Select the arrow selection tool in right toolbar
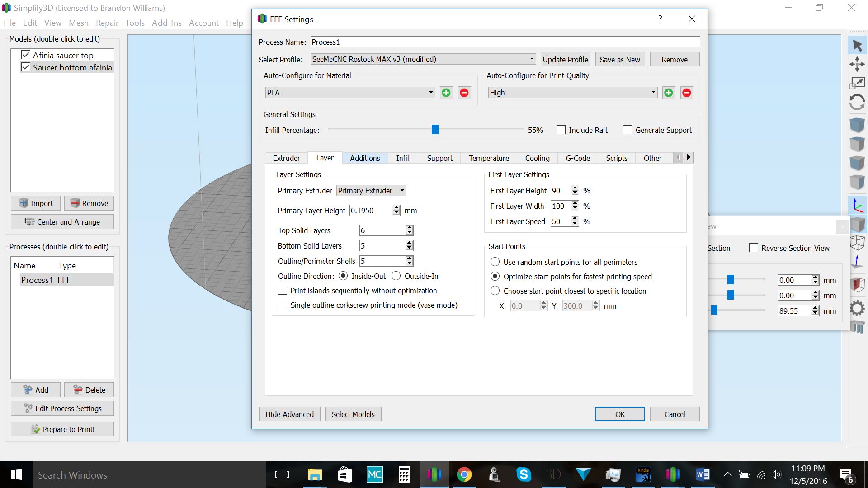Viewport: 868px width, 488px height. tap(857, 45)
